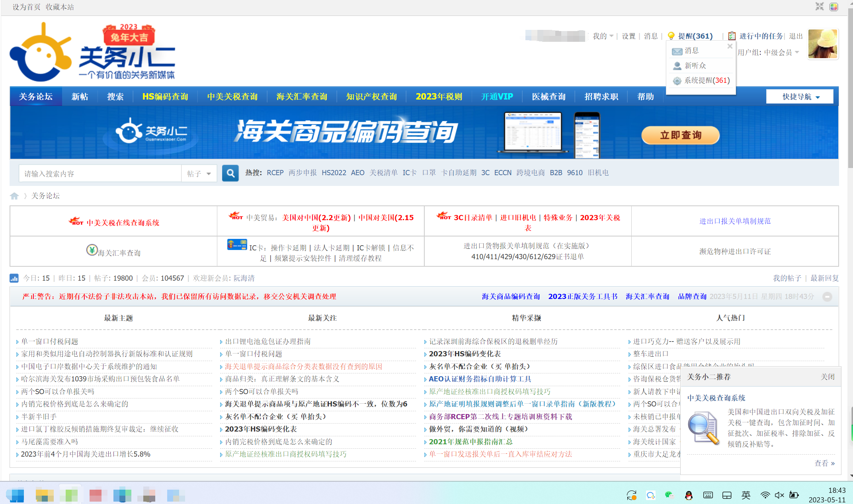853x504 pixels.
Task: Click the 最新回复 link
Action: pos(824,278)
